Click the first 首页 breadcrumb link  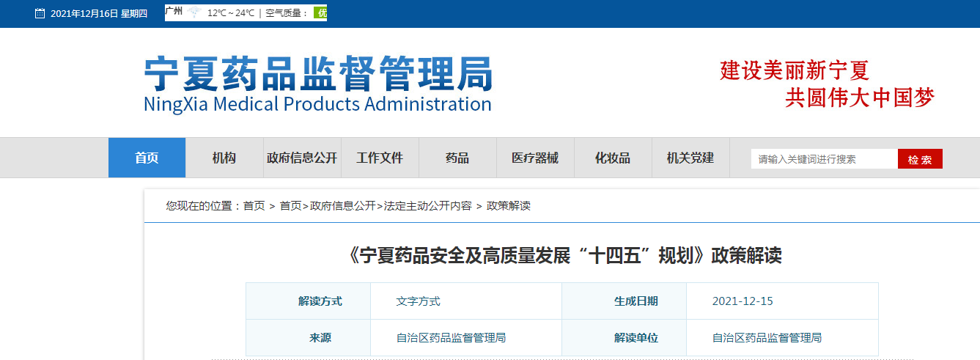tap(254, 206)
